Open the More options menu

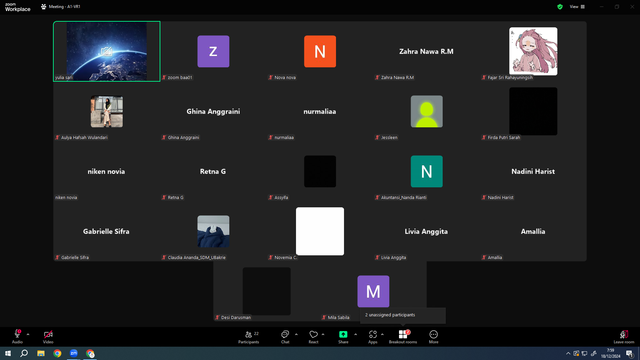[433, 337]
